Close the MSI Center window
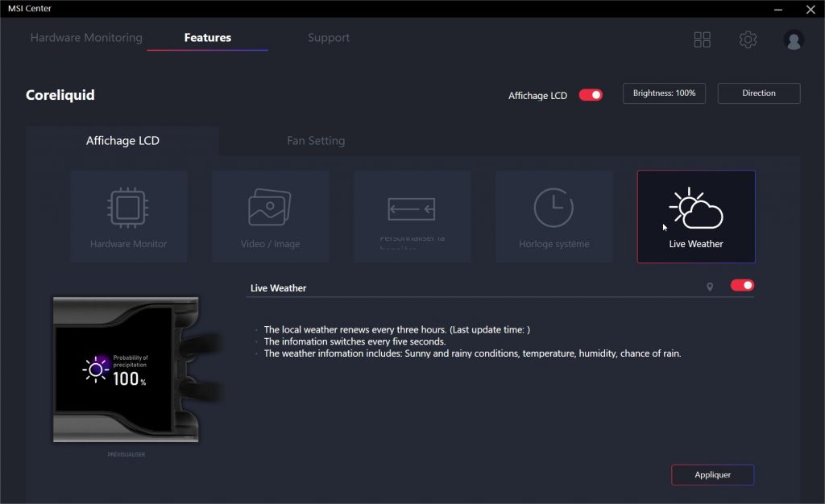This screenshot has height=504, width=825. coord(810,9)
